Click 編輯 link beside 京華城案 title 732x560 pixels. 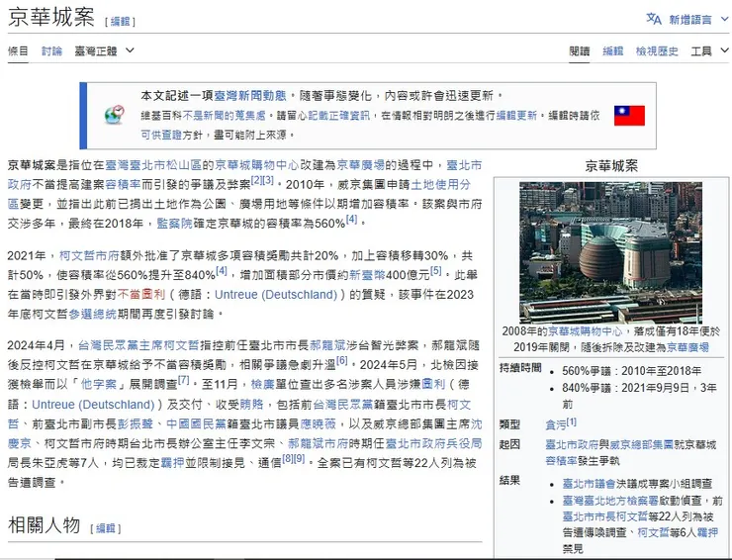pos(121,22)
